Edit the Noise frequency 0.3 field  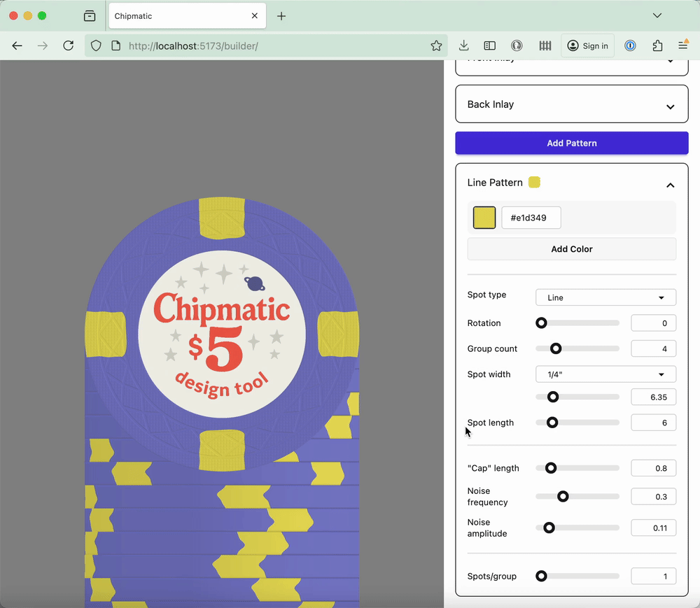click(x=653, y=497)
